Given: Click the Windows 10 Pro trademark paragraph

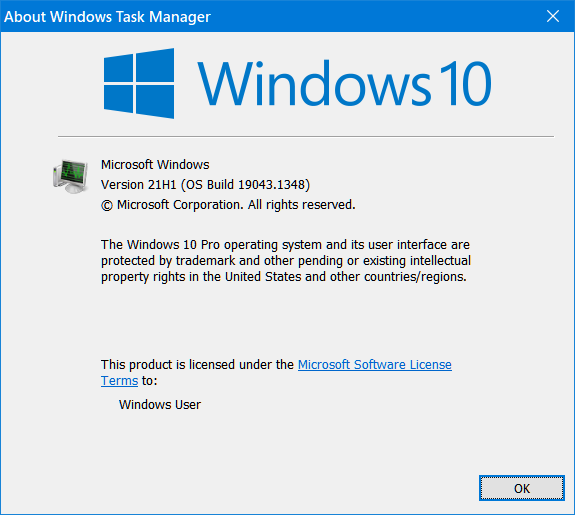Looking at the screenshot, I should 286,261.
